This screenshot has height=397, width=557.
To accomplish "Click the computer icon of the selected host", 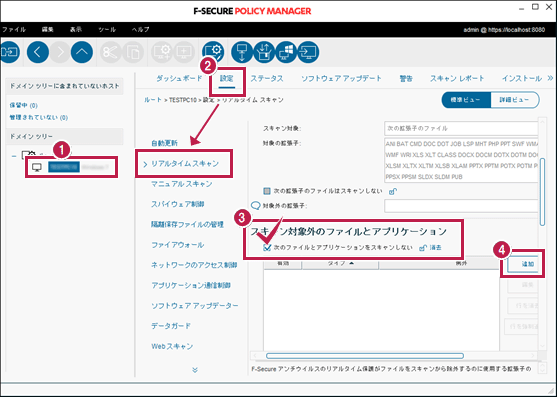I will tap(37, 167).
